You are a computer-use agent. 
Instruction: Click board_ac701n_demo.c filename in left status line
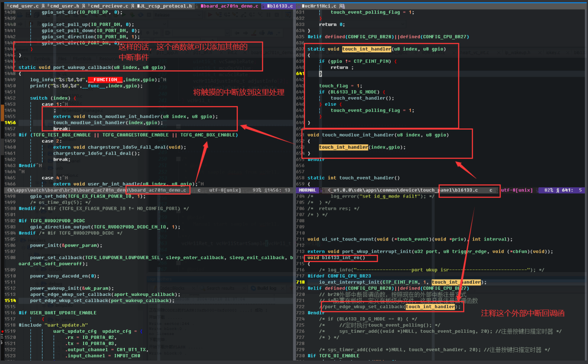pyautogui.click(x=159, y=190)
